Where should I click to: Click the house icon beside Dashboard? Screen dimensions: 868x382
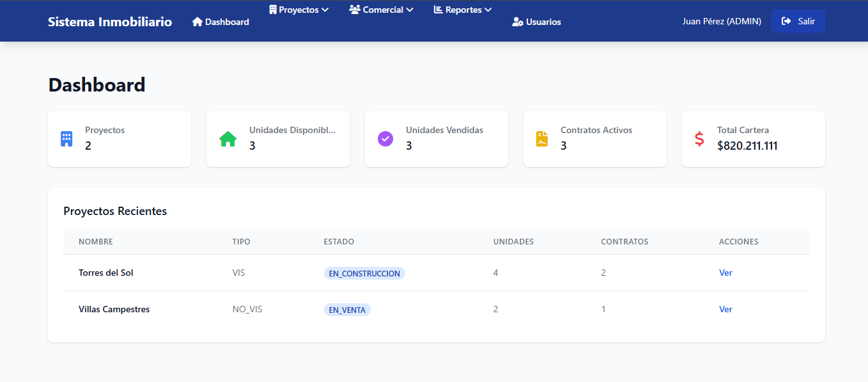pyautogui.click(x=198, y=22)
